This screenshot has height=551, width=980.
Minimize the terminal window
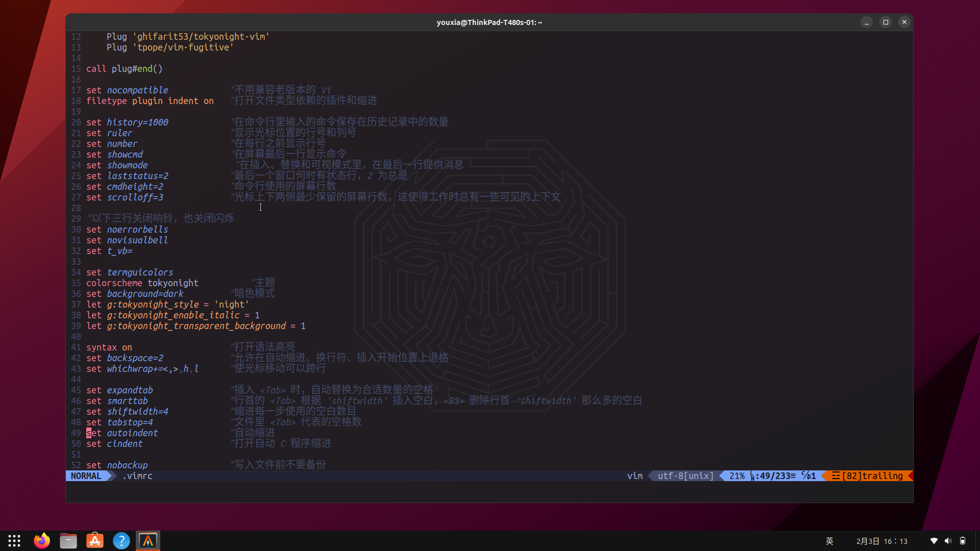pos(867,22)
